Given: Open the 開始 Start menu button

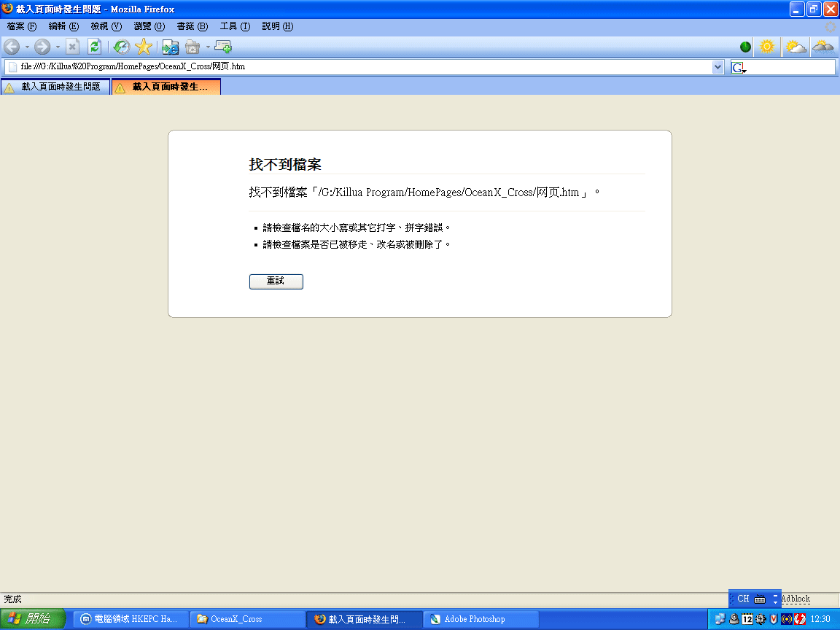Looking at the screenshot, I should click(32, 619).
